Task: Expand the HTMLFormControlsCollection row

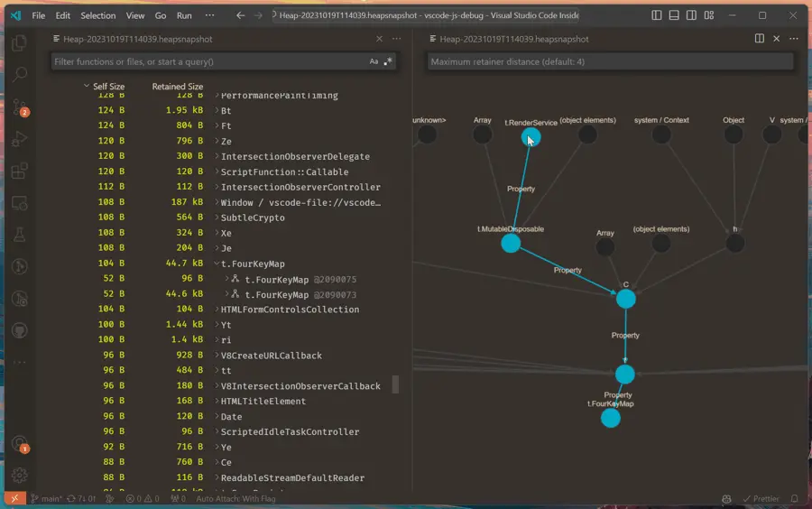Action: click(217, 310)
